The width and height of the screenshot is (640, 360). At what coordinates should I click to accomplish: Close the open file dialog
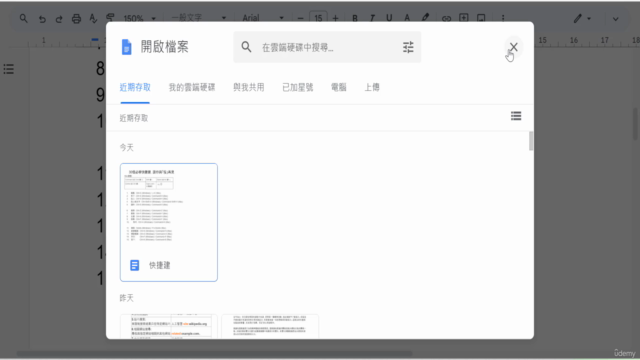tap(513, 47)
